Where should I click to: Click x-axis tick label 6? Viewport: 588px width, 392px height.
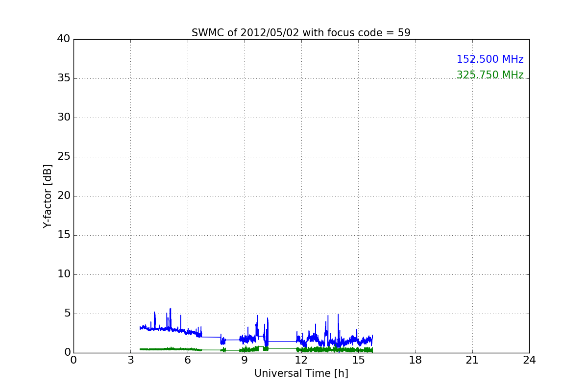[x=187, y=360]
